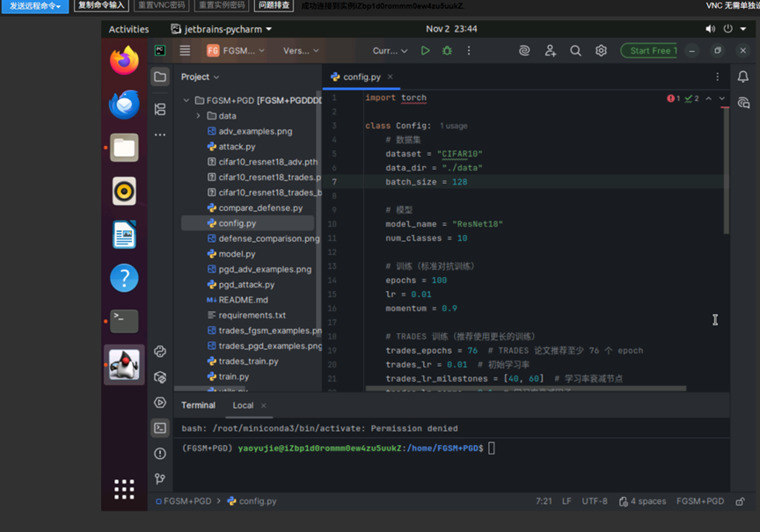Open the Structure tool window icon

coord(160,110)
